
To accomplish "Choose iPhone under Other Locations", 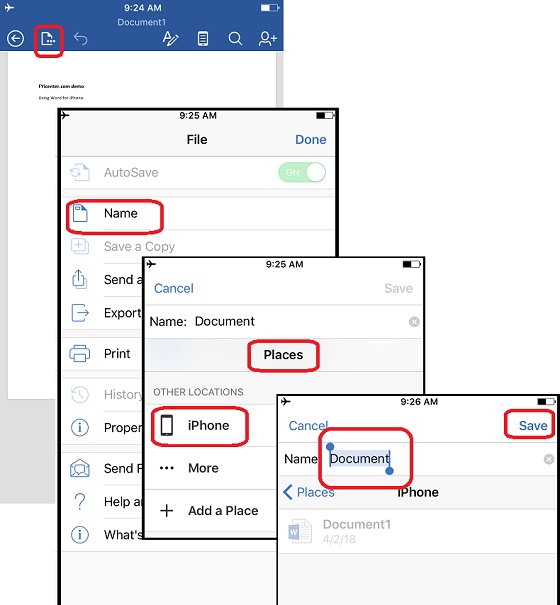I will 208,426.
